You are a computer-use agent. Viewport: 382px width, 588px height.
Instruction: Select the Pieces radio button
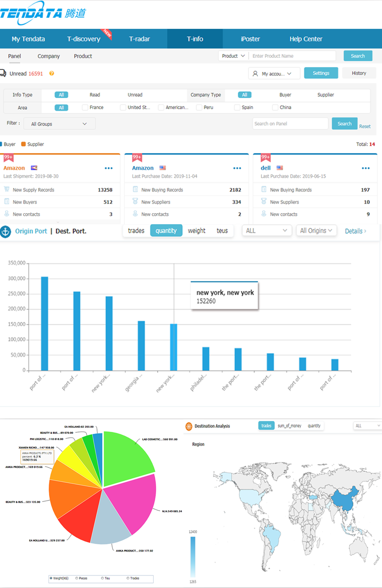click(77, 578)
